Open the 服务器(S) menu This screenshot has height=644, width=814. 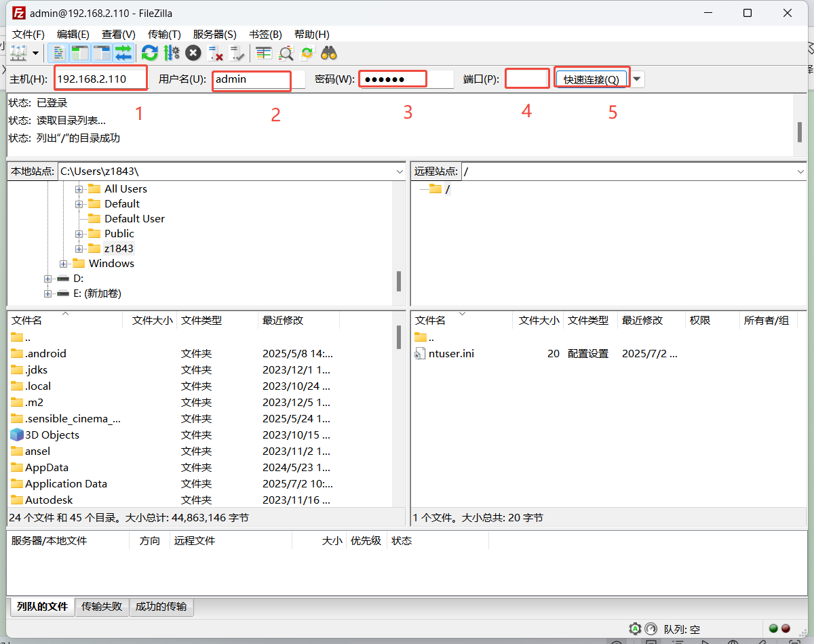pyautogui.click(x=215, y=34)
